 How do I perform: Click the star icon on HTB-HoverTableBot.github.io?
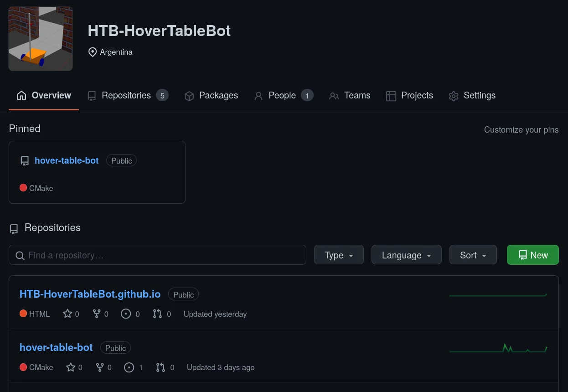tap(67, 314)
